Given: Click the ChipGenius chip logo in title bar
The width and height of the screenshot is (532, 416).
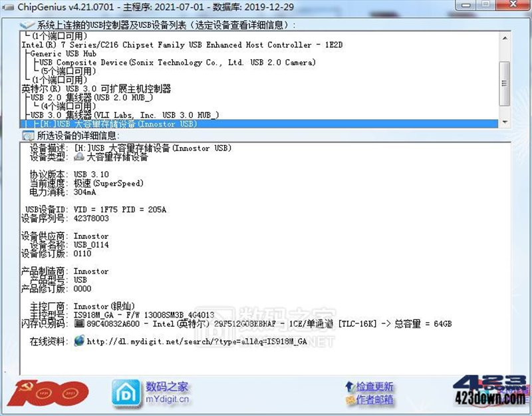Looking at the screenshot, I should [9, 7].
